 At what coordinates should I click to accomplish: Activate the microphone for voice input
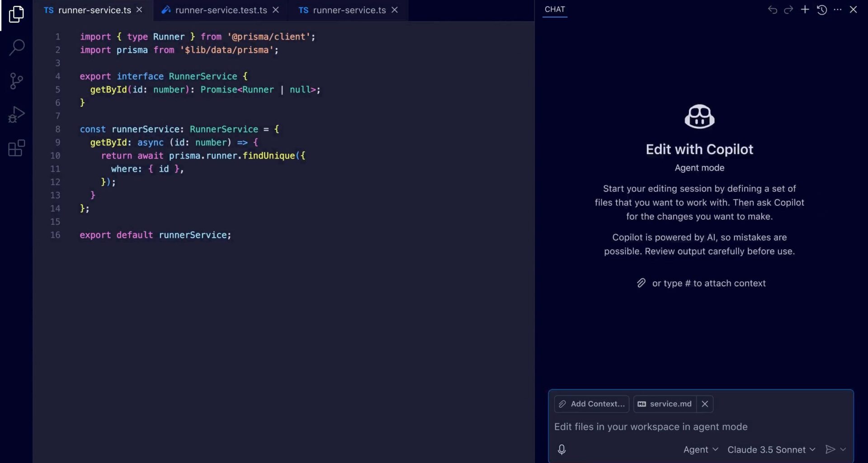click(x=561, y=449)
